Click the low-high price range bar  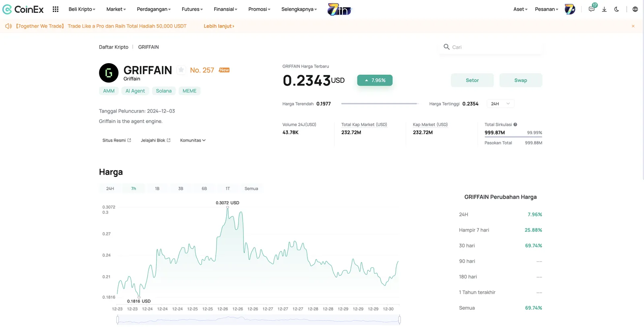380,104
